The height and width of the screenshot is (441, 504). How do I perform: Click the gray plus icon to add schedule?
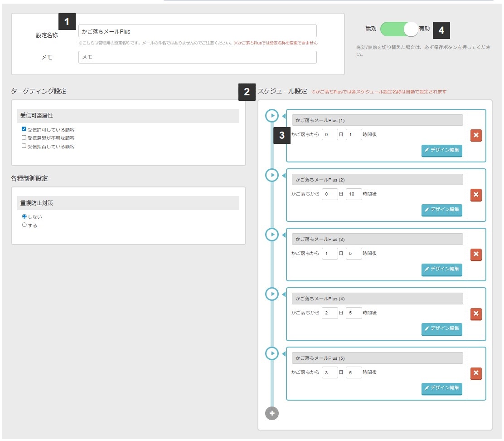point(272,413)
